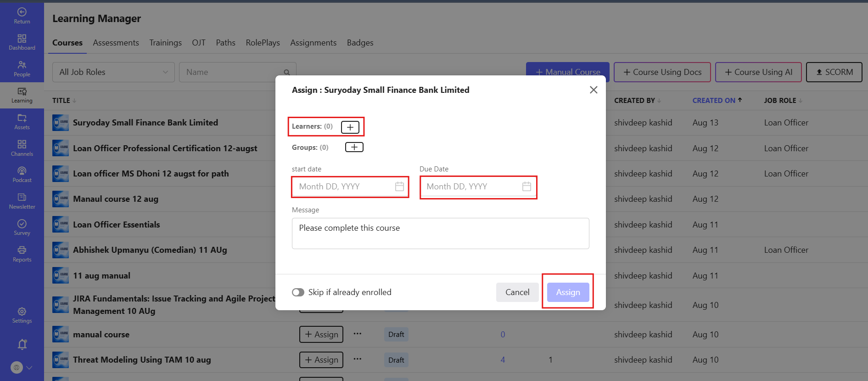Open the Survey section in sidebar
Screen dimensions: 868x381
tap(22, 227)
